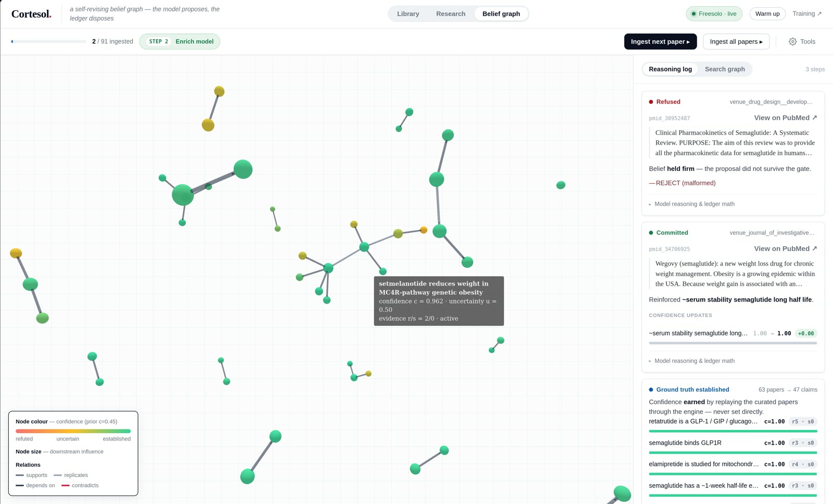Click the 3 steps counter
833x504 pixels.
tap(815, 69)
